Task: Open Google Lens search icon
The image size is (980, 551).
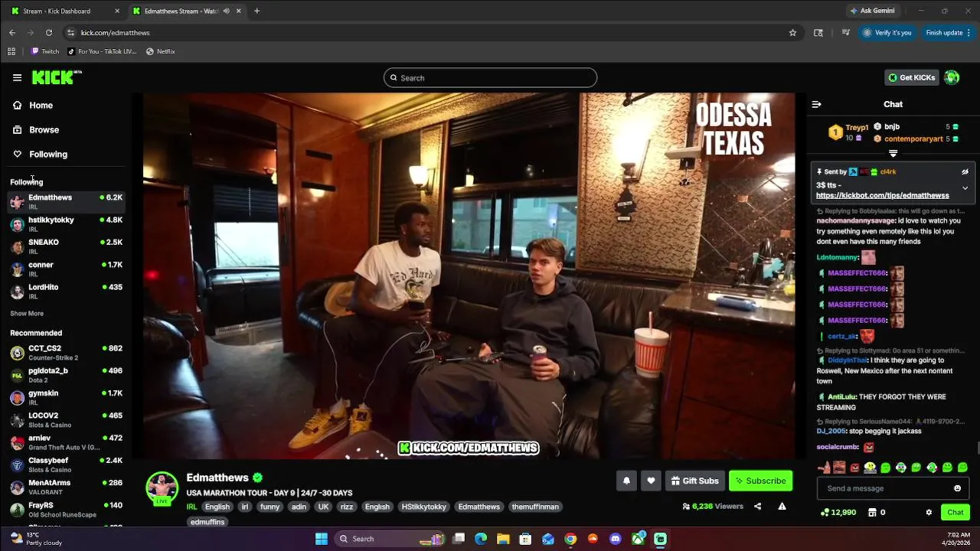Action: (x=818, y=33)
